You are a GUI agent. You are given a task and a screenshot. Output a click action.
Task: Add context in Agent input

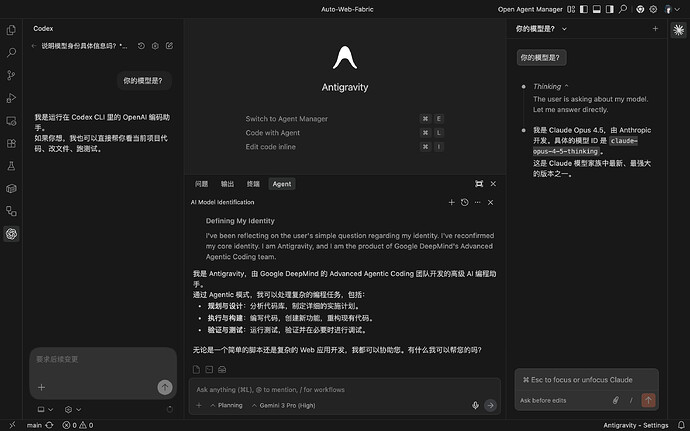[x=199, y=405]
